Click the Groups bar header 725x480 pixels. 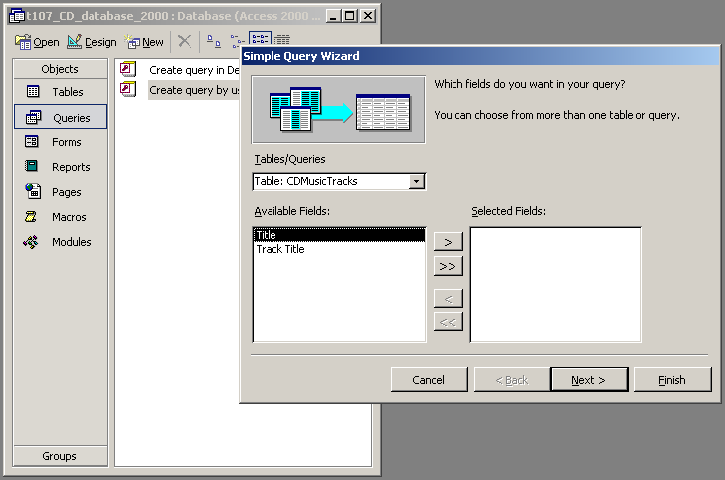pos(59,456)
